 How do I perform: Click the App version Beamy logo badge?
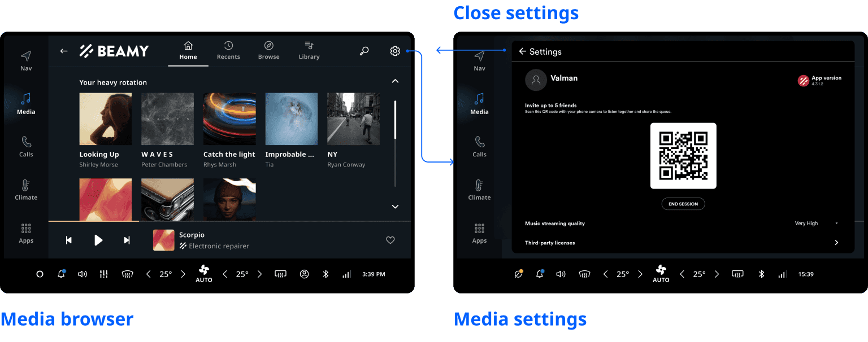[x=803, y=81]
